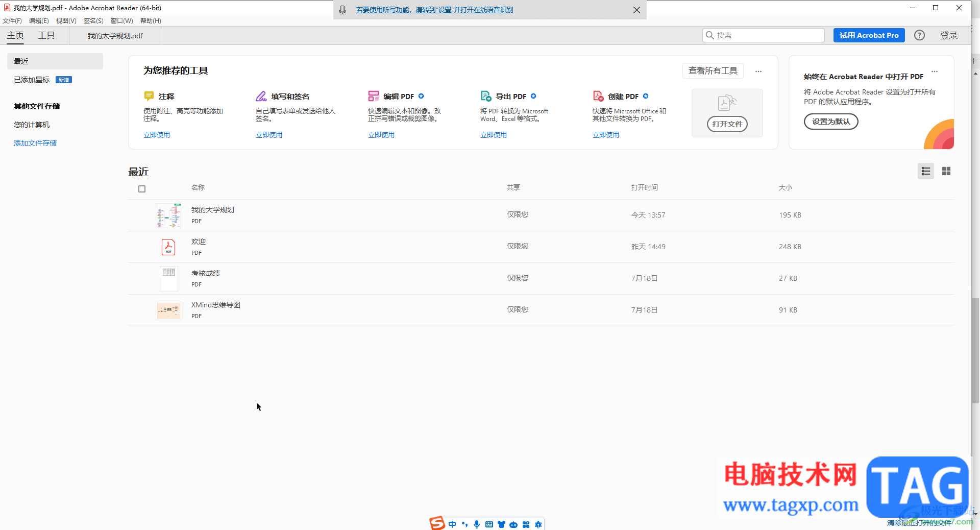
Task: Click the vertical scrollbar on the right edge
Action: point(975,351)
